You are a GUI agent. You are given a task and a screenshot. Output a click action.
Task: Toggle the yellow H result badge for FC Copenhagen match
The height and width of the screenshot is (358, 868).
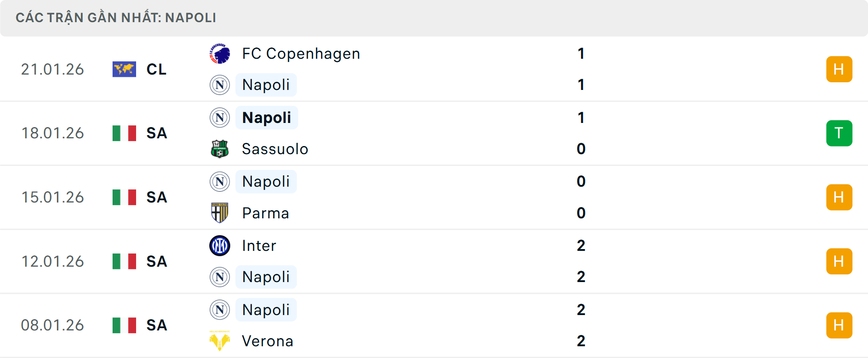839,69
